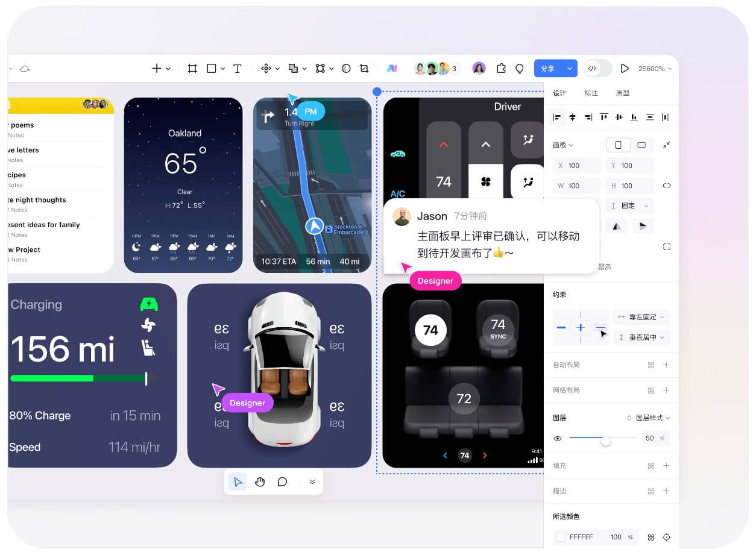
Task: Click the comment bubble icon in the bottom toolbar
Action: point(281,481)
